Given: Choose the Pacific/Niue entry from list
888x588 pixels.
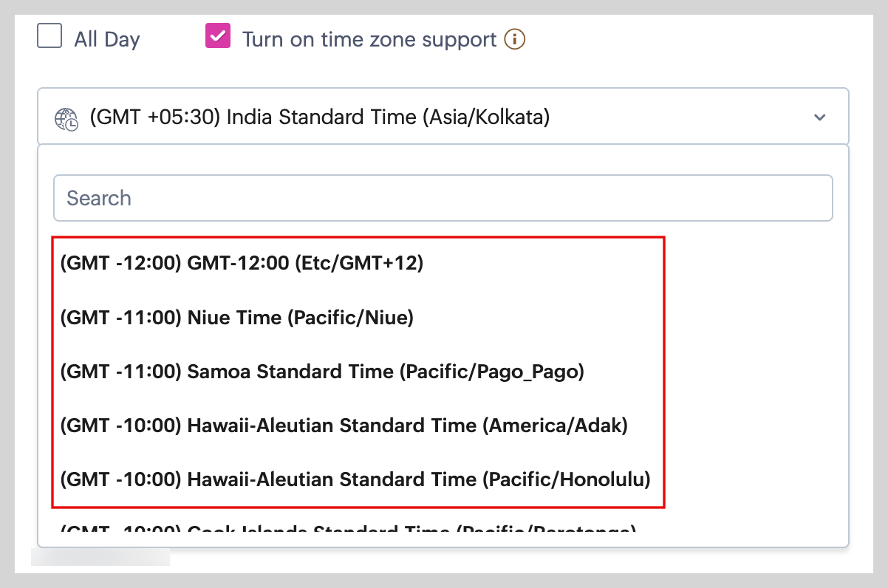Looking at the screenshot, I should tap(236, 318).
